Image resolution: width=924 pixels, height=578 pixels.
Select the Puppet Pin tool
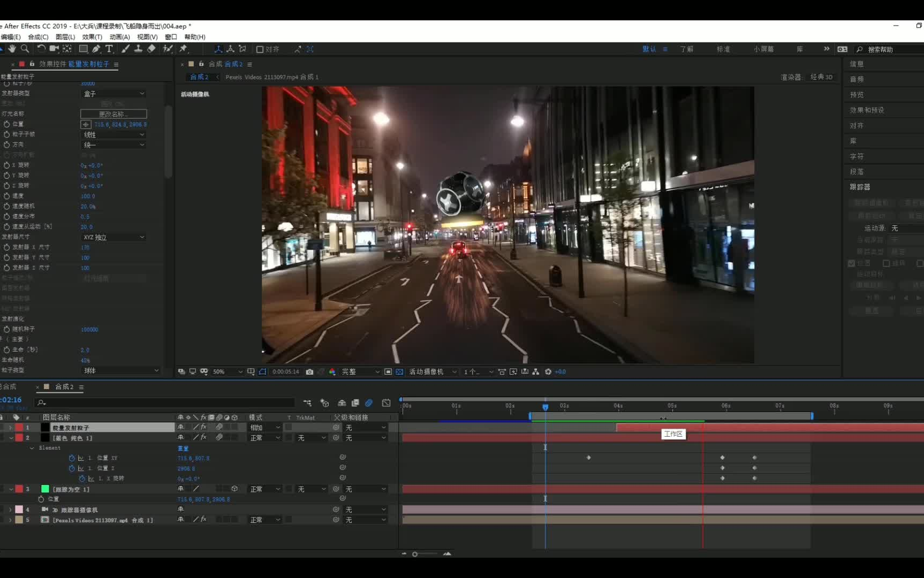(183, 49)
